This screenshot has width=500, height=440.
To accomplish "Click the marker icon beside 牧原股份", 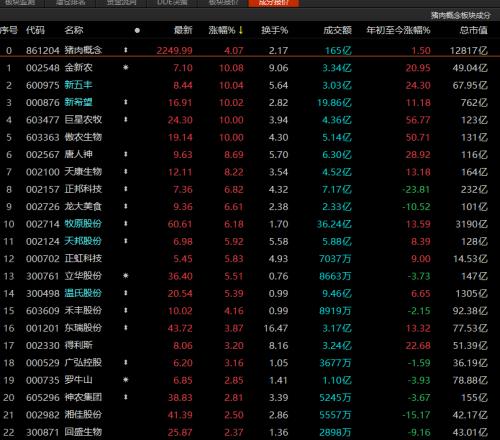I will click(x=126, y=224).
